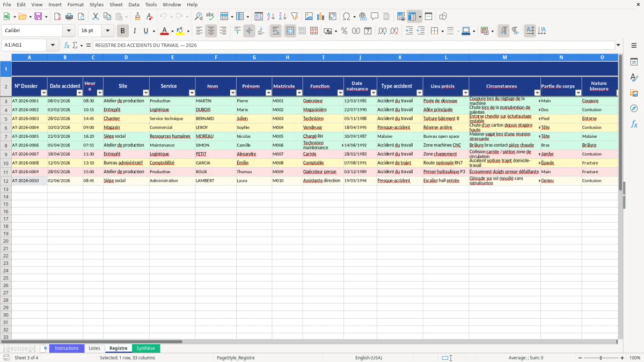
Task: Select row 5 header
Action: click(x=6, y=119)
